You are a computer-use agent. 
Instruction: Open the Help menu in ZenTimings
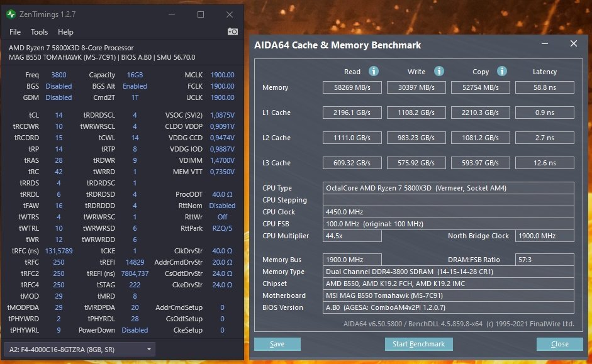[x=65, y=32]
